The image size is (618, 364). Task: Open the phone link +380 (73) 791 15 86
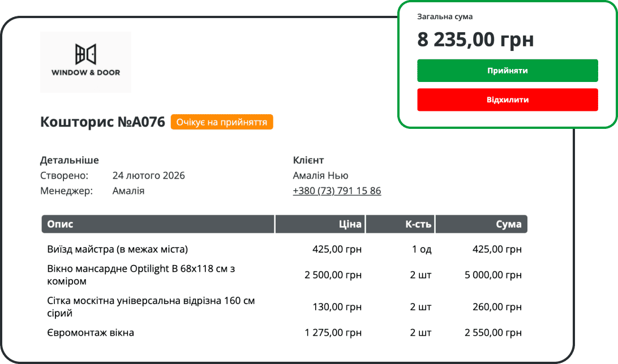point(337,191)
